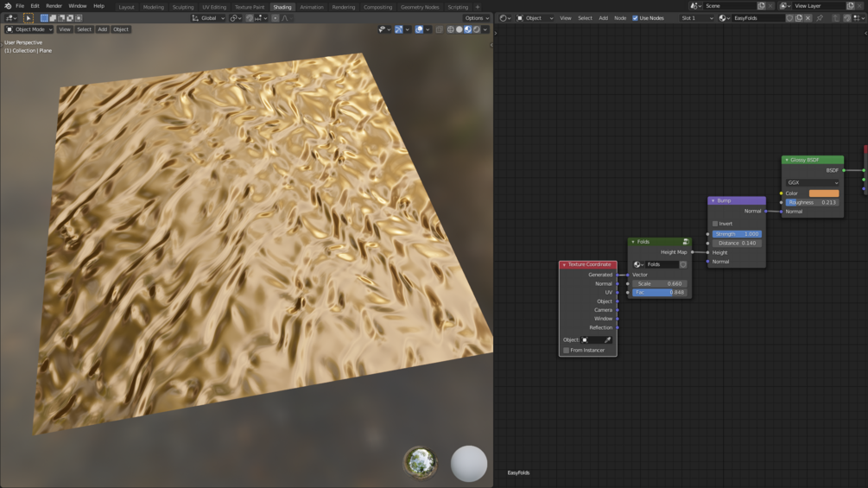Image resolution: width=868 pixels, height=488 pixels.
Task: Click the scene browse icon beside Scene field
Action: [x=694, y=6]
